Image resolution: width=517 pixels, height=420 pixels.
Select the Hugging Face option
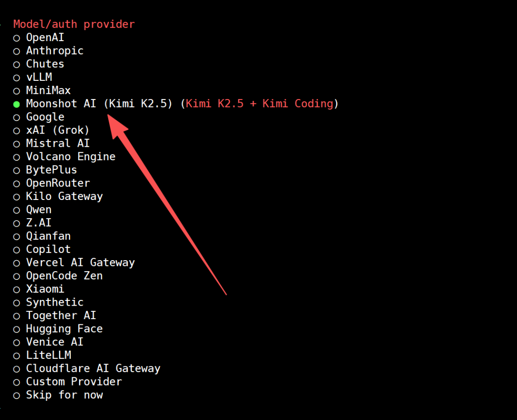click(17, 329)
